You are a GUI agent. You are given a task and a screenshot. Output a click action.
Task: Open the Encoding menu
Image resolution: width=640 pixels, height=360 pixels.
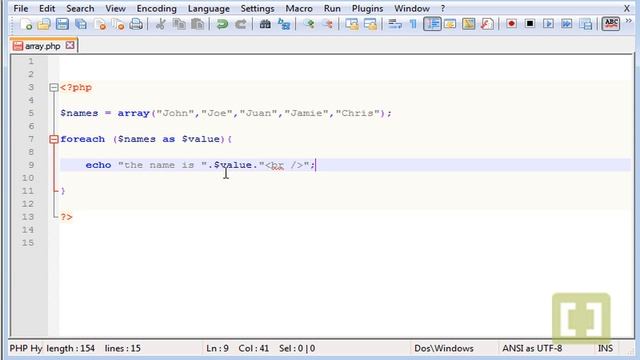pos(156,8)
